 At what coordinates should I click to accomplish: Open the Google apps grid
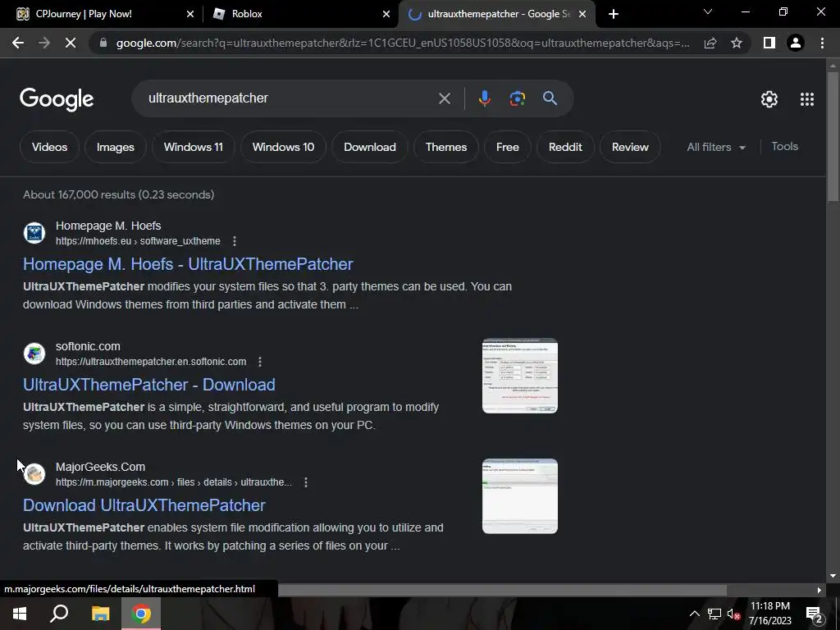coord(807,99)
